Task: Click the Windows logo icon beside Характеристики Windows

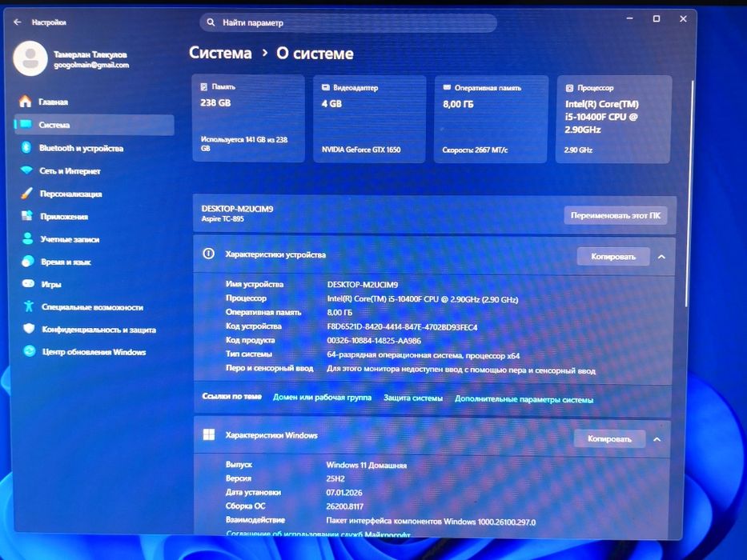Action: click(209, 434)
